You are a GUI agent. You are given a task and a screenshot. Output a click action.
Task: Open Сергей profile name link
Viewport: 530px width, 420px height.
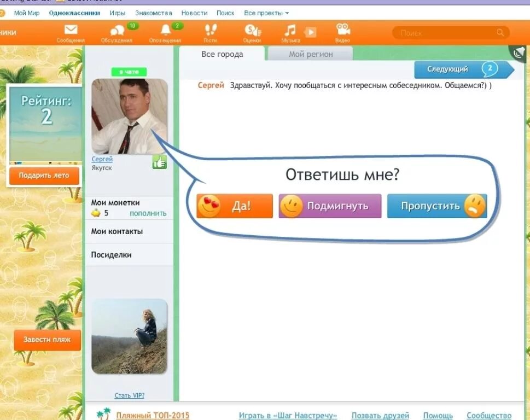102,159
